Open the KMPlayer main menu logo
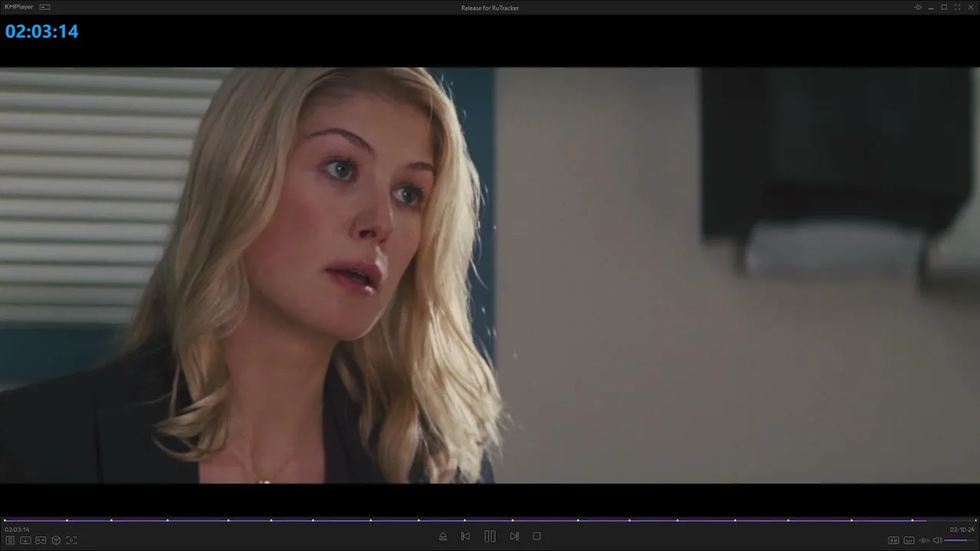Screen dimensions: 980x551 tap(19, 7)
